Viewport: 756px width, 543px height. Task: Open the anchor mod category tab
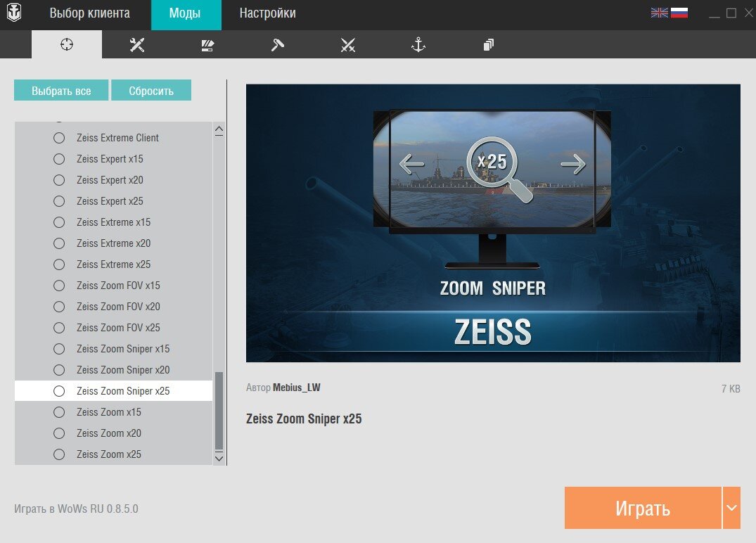click(x=418, y=45)
